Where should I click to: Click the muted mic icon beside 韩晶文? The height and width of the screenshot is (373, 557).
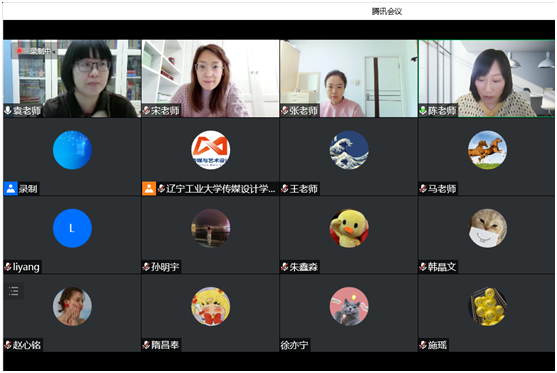pos(423,267)
